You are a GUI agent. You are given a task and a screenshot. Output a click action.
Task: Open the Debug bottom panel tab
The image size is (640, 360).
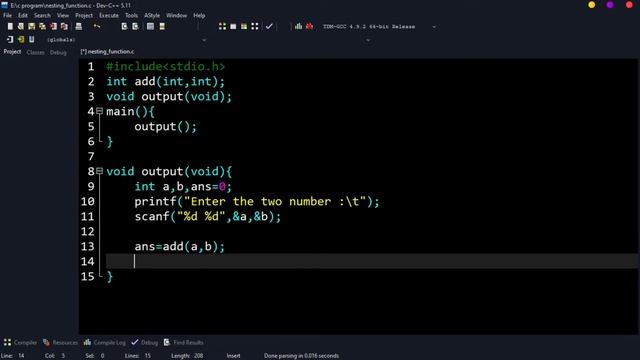(x=144, y=342)
